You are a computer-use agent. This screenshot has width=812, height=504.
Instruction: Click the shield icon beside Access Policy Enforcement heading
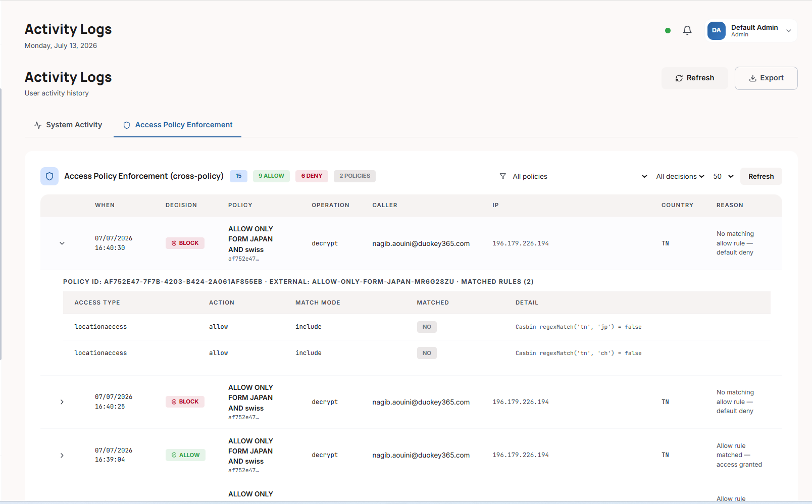[x=49, y=176]
